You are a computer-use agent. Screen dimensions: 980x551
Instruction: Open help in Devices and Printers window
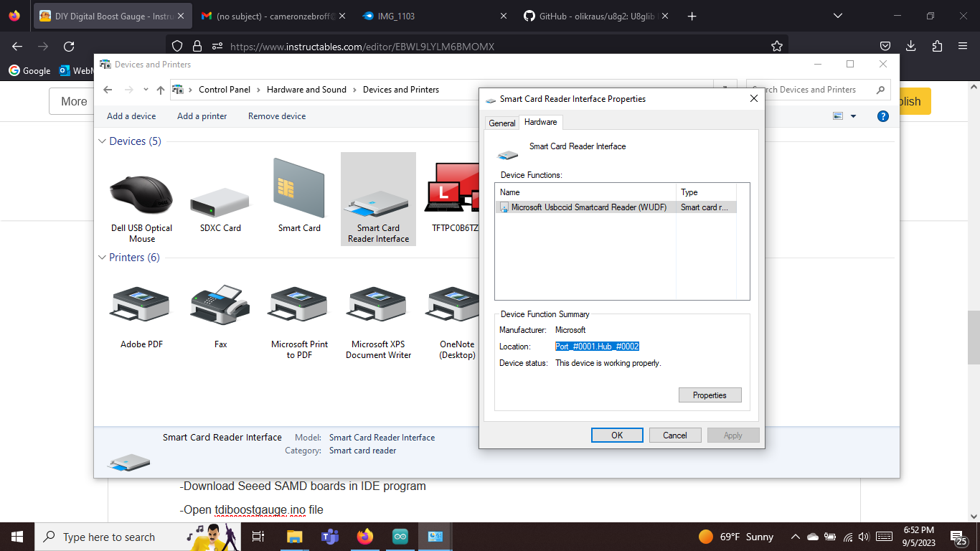click(x=883, y=116)
